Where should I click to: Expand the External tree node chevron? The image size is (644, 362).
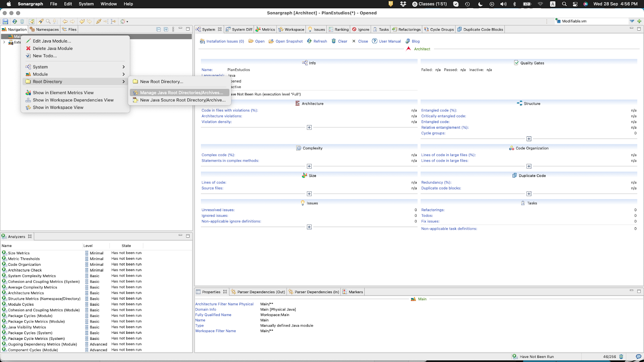4,42
